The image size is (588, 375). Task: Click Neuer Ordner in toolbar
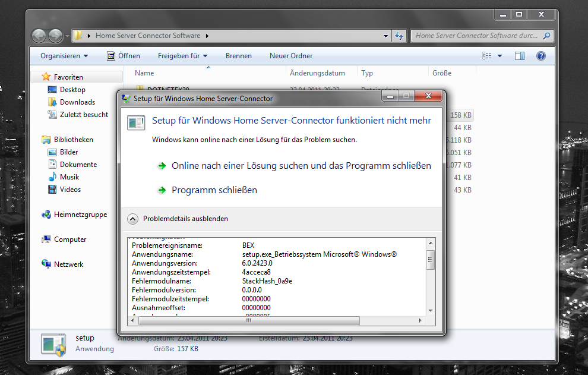290,56
